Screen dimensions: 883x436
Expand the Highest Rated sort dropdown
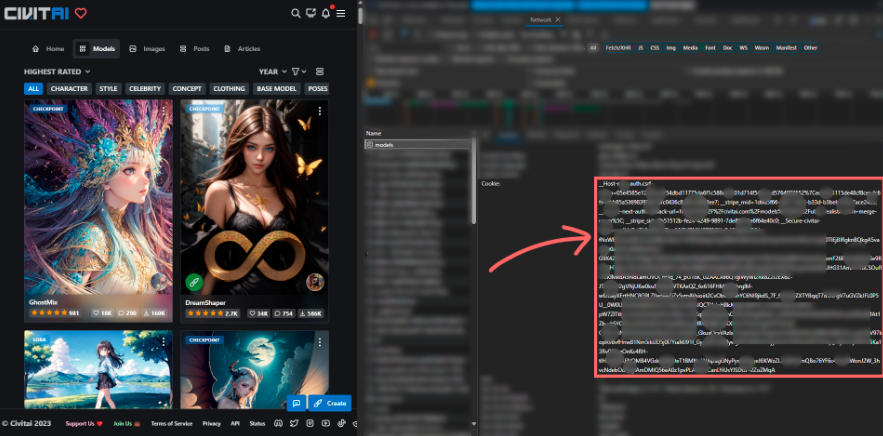[57, 72]
